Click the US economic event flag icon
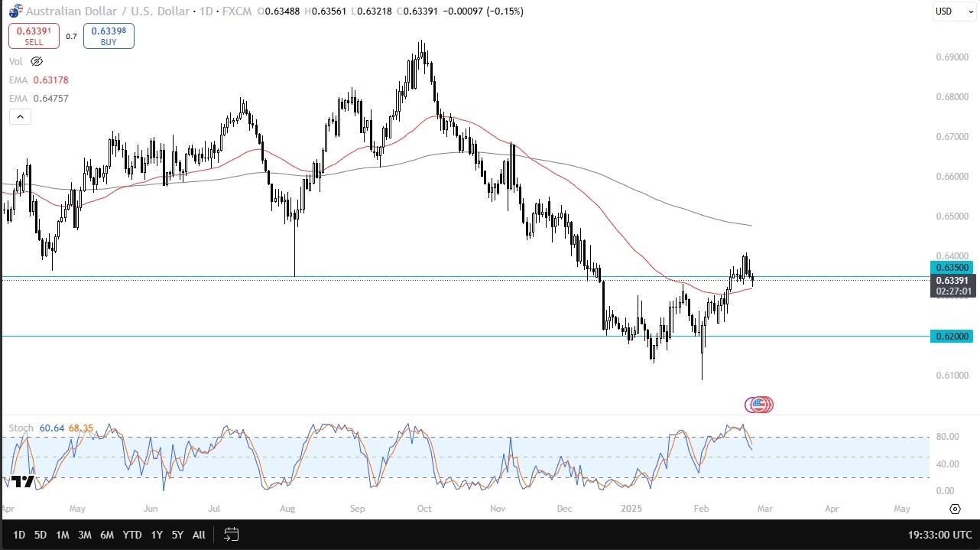Image resolution: width=980 pixels, height=550 pixels. 758,404
